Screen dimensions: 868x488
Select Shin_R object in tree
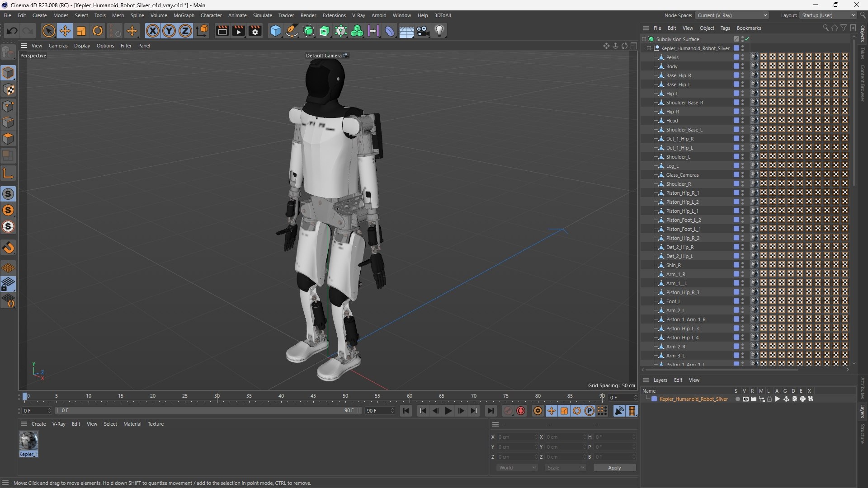click(673, 265)
